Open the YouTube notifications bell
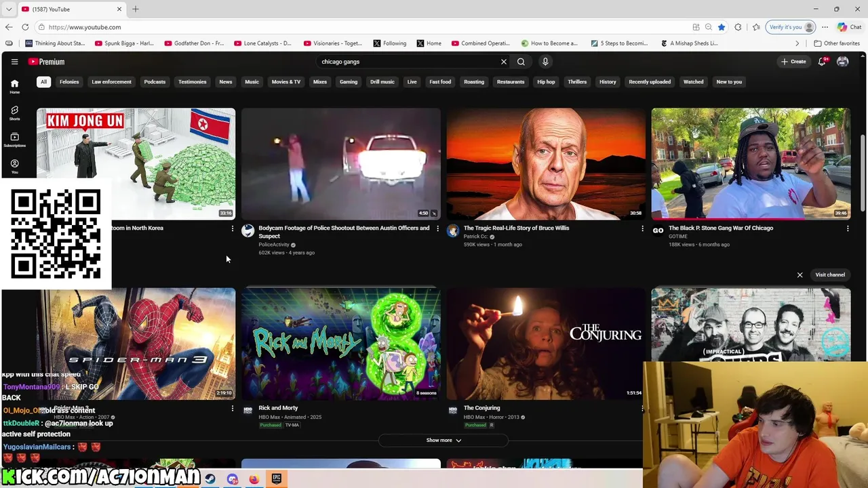Image resolution: width=868 pixels, height=488 pixels. pos(823,62)
